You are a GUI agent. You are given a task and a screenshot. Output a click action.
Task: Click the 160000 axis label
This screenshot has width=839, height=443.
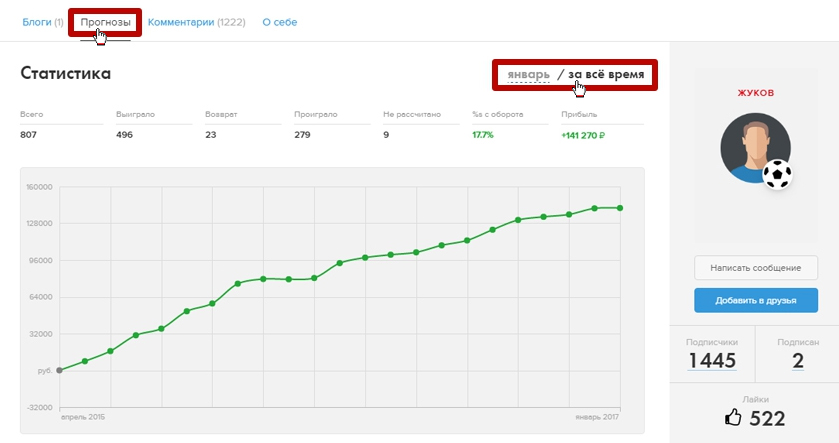39,187
